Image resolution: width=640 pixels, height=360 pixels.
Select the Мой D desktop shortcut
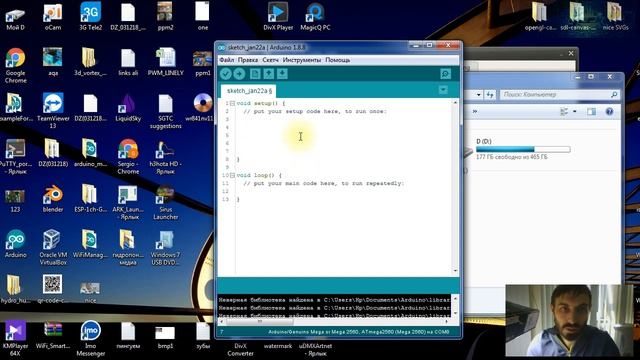pyautogui.click(x=16, y=17)
